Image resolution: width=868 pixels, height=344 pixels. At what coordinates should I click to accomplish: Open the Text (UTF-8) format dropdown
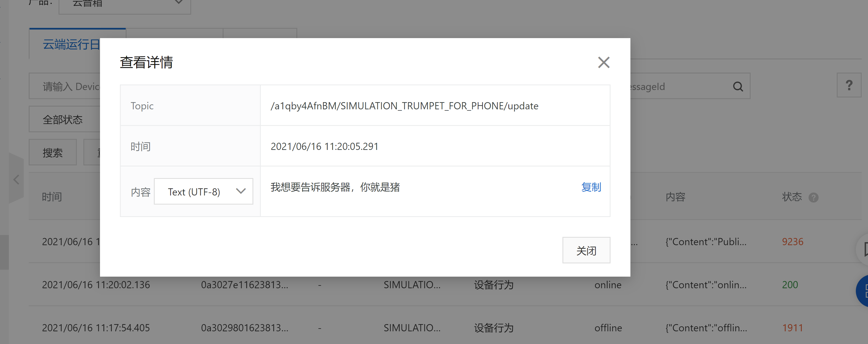[203, 192]
